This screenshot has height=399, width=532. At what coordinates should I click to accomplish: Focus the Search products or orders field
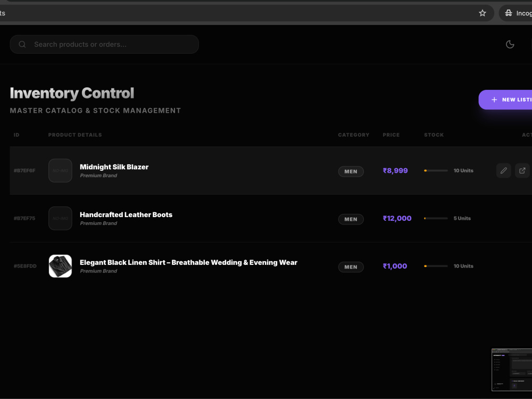pyautogui.click(x=104, y=45)
